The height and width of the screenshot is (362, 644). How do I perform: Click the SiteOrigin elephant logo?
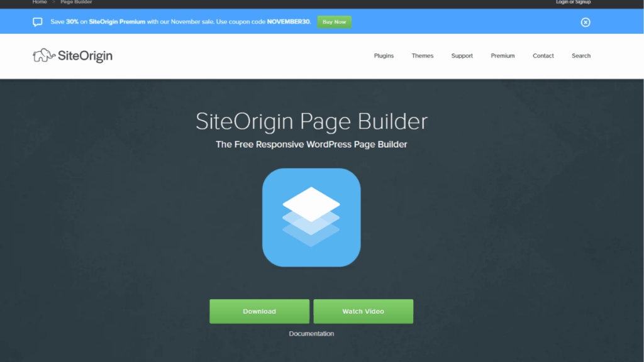point(43,55)
